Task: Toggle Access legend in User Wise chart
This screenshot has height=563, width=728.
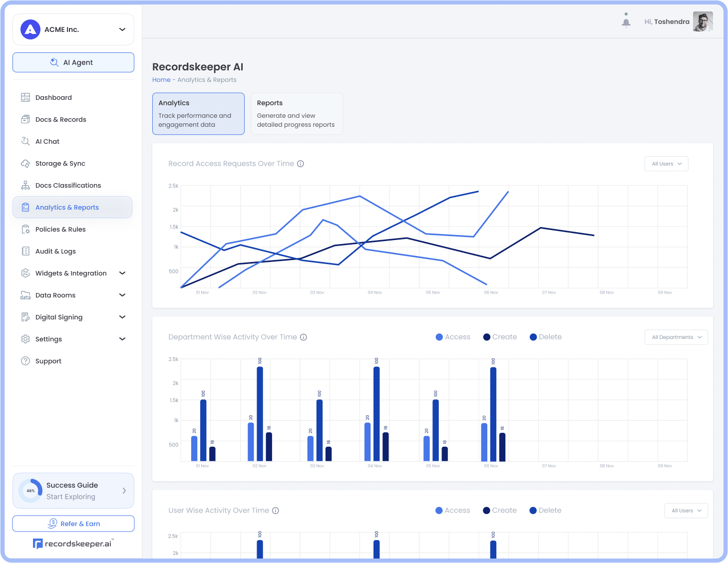Action: coord(453,511)
